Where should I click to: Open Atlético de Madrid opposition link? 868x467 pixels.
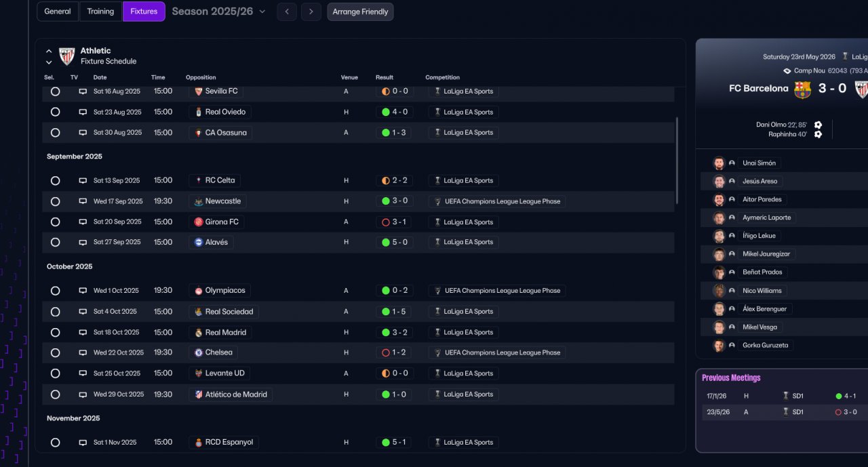[231, 394]
